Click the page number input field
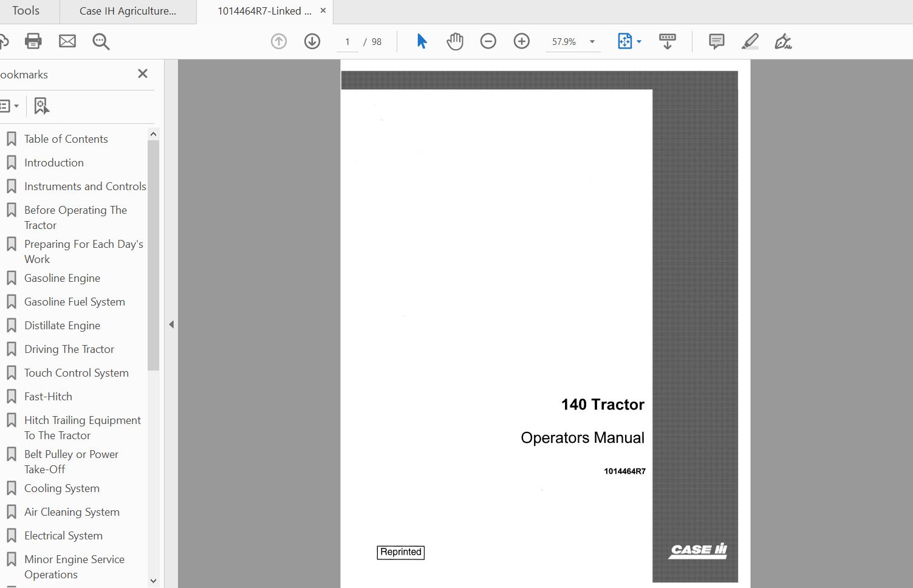Screen dimensions: 913x588 click(347, 42)
